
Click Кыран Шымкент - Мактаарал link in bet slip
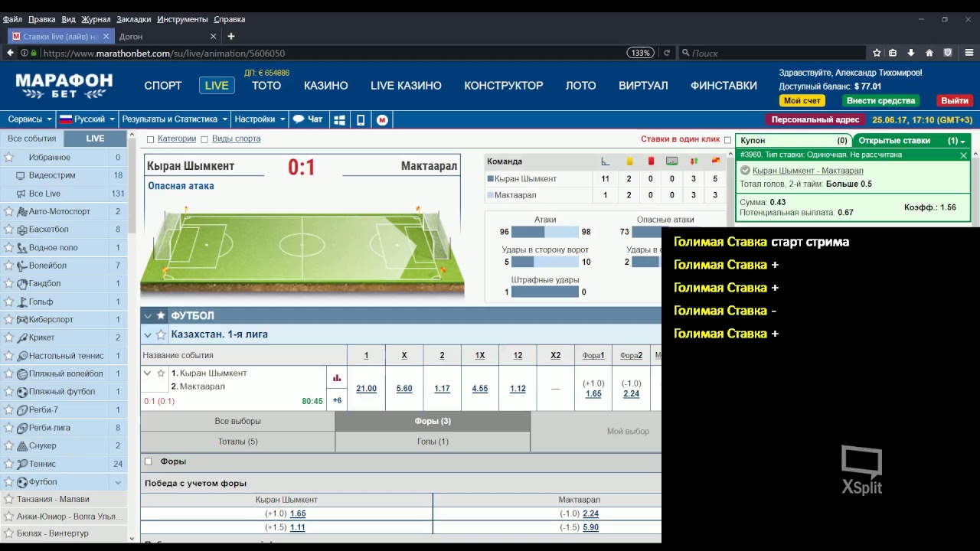(808, 171)
